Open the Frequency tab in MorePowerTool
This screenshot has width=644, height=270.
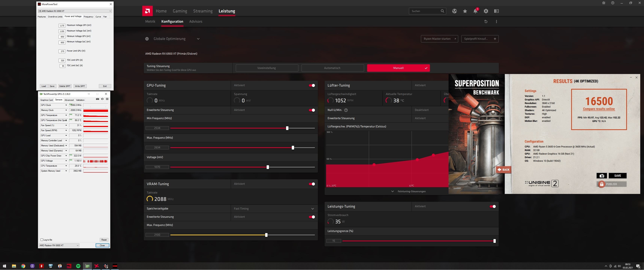(x=89, y=17)
